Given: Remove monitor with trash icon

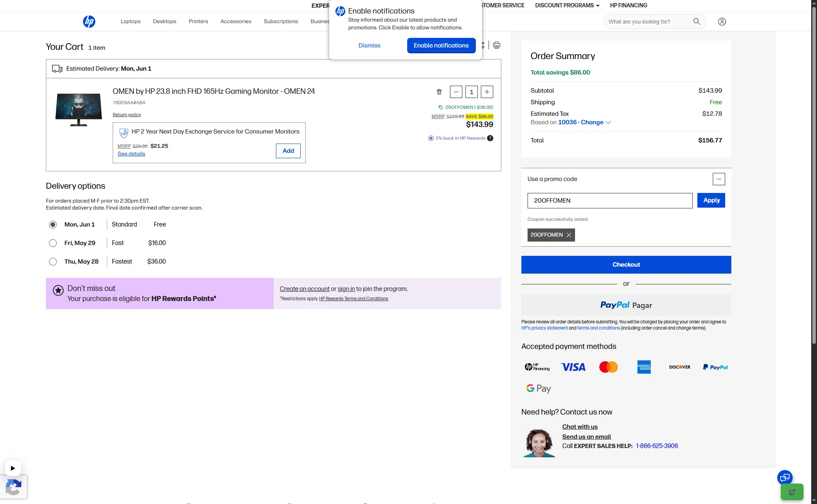Looking at the screenshot, I should tap(439, 92).
